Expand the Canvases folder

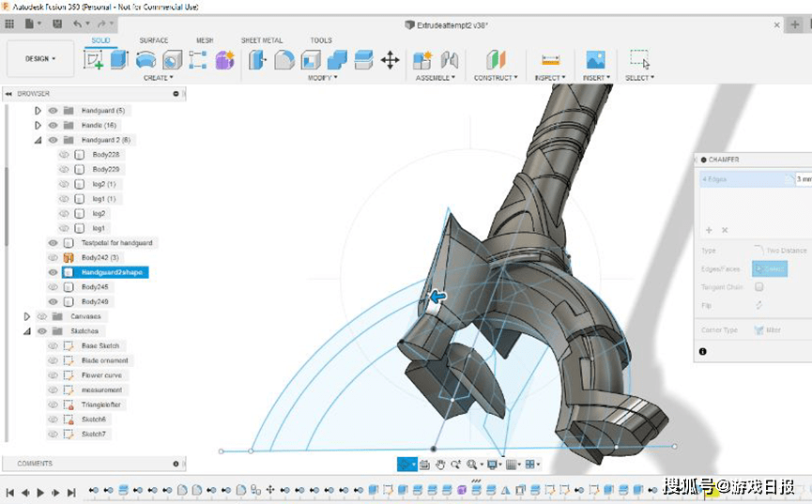27,317
